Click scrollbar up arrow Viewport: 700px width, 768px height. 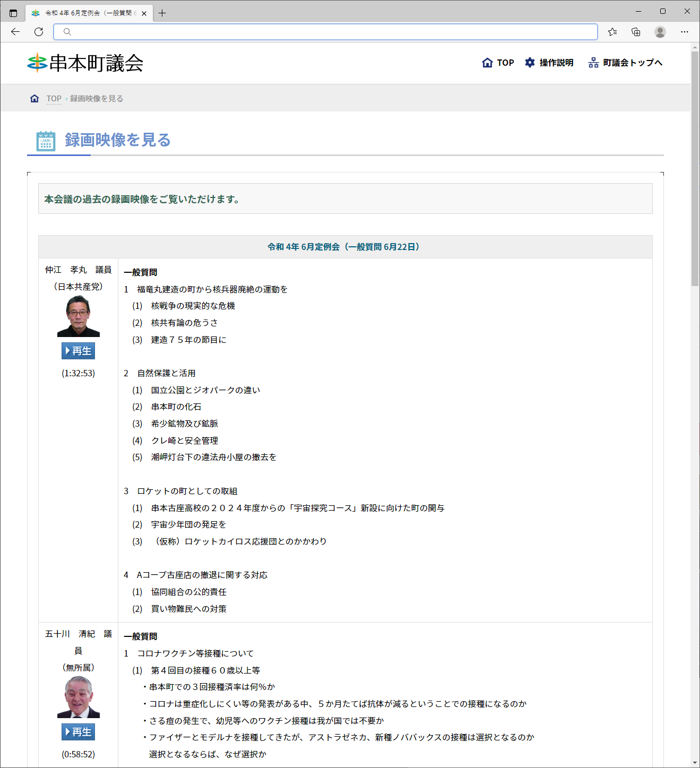click(695, 47)
